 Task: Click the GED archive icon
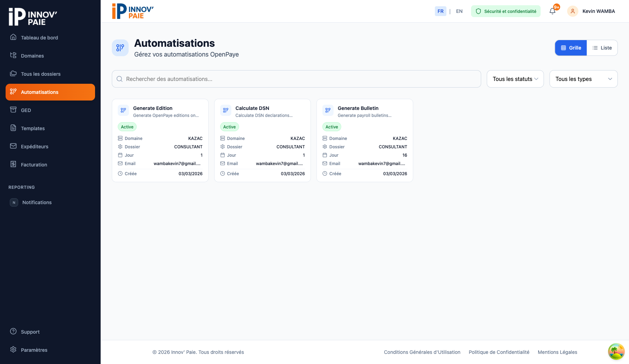(x=13, y=110)
